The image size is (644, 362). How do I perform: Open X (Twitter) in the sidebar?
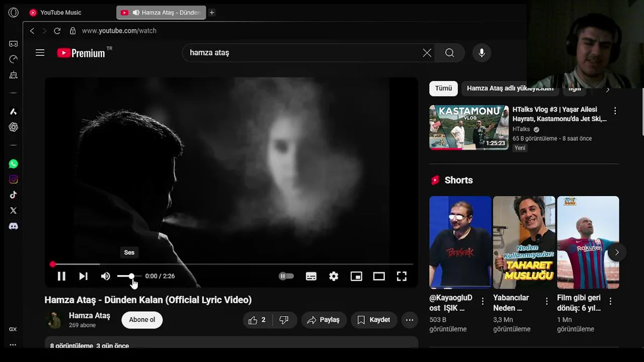click(14, 211)
